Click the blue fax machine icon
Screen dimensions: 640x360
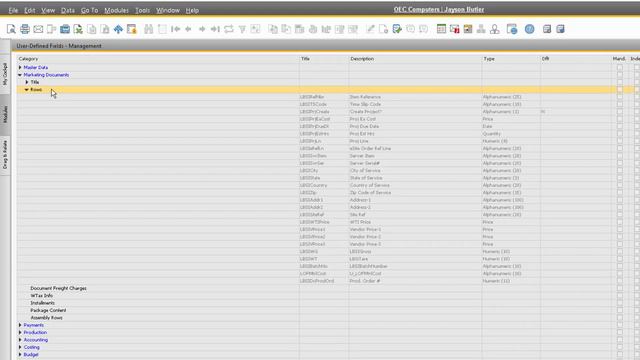(65, 29)
